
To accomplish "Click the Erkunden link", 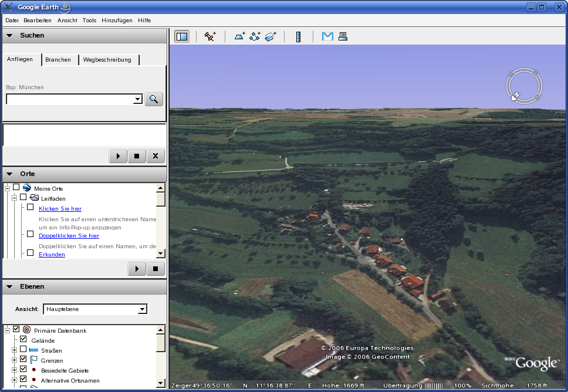I will 52,254.
